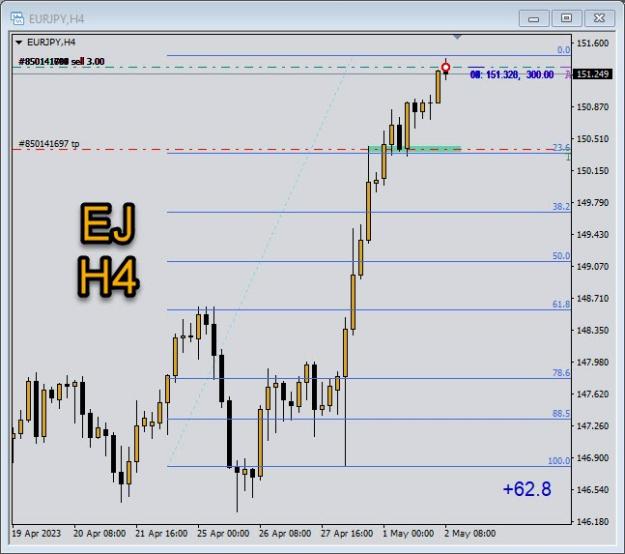The width and height of the screenshot is (625, 554).
Task: Click the 148.350 price scale value
Action: (593, 330)
